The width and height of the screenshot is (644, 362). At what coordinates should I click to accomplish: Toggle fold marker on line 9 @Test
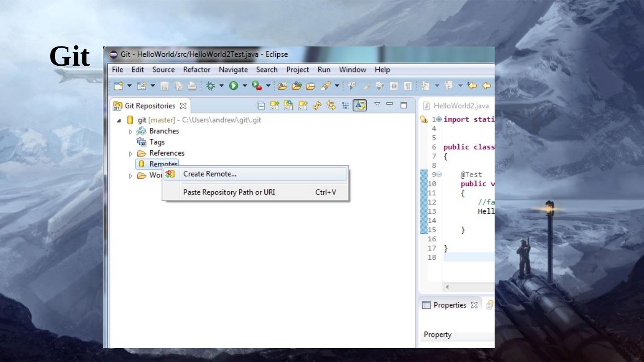pyautogui.click(x=439, y=174)
